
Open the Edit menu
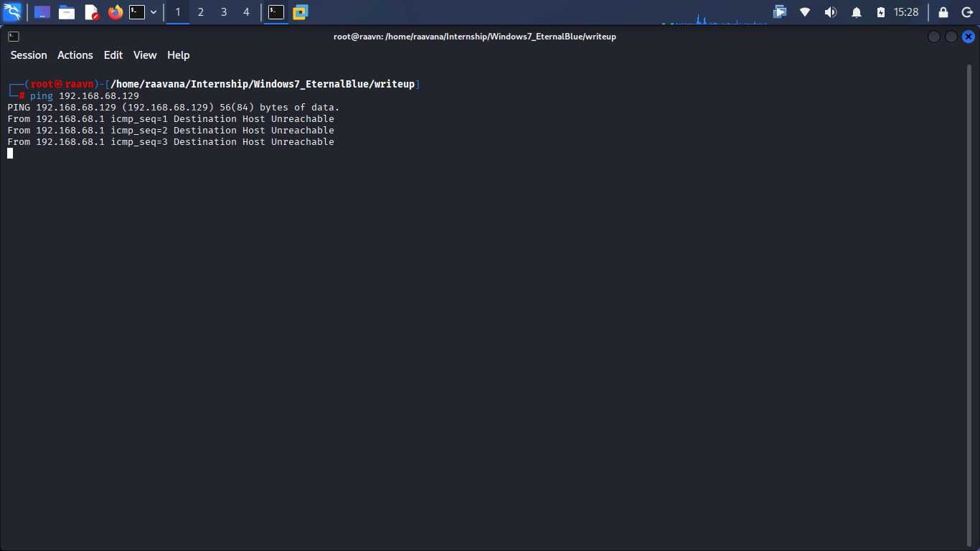click(x=113, y=55)
